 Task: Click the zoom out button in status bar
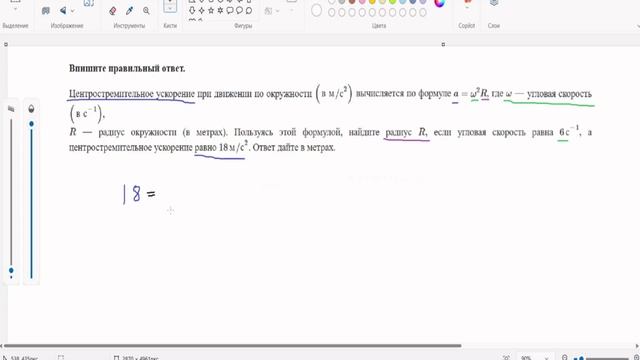[564, 358]
